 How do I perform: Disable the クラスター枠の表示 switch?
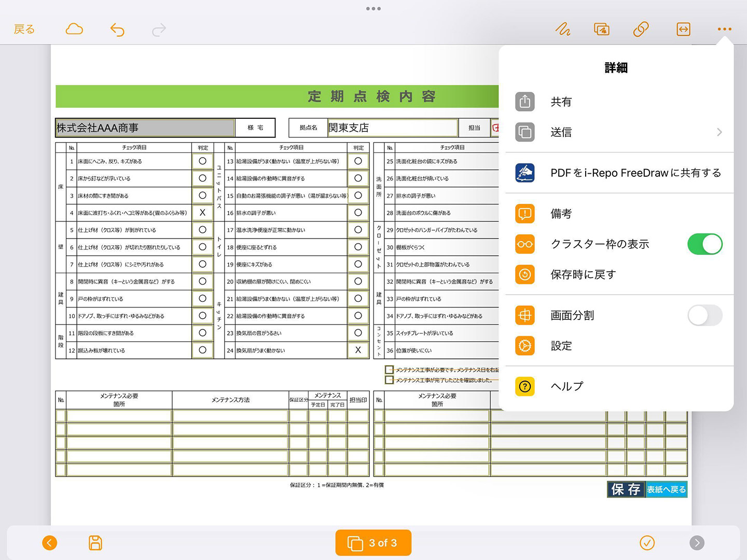pos(704,244)
